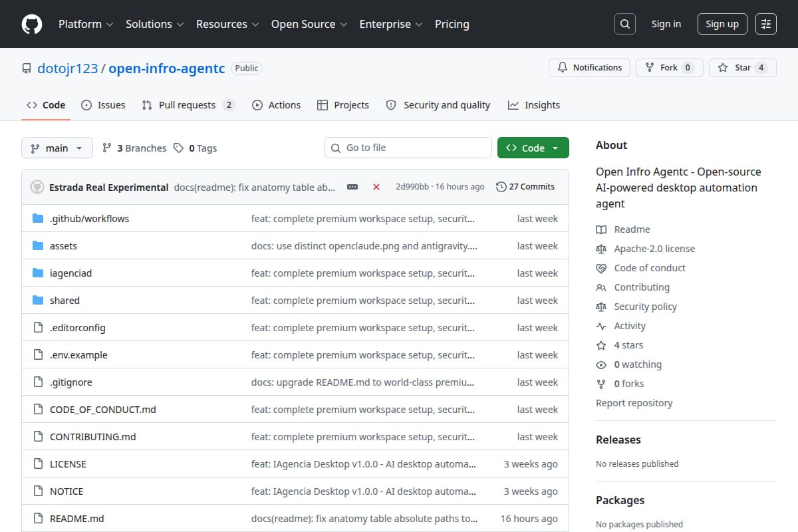
Task: Open the Enterprise dropdown menu
Action: [390, 24]
